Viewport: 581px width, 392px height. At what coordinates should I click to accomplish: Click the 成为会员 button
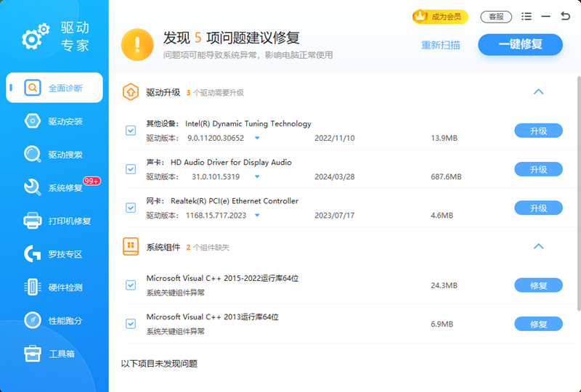click(440, 17)
